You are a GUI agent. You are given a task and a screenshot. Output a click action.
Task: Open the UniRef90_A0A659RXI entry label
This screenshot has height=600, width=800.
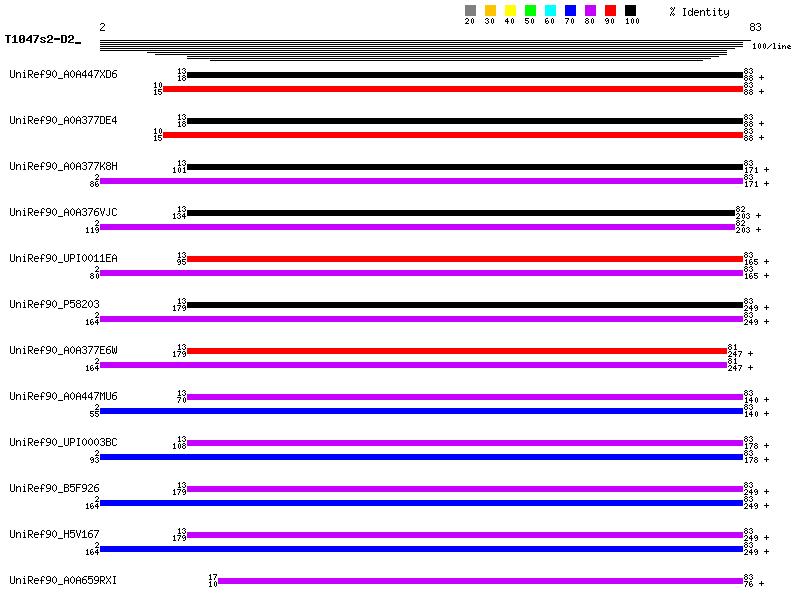(x=63, y=580)
